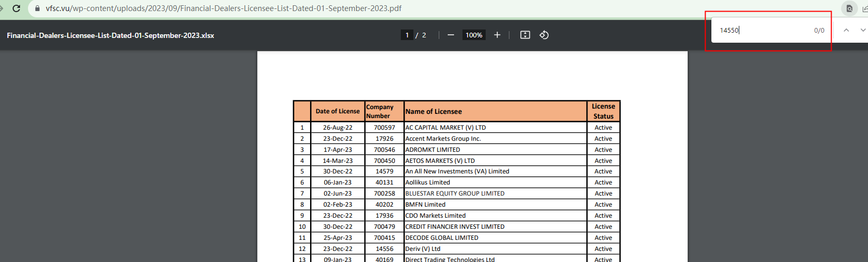The height and width of the screenshot is (262, 868).
Task: Click the date 26-Aug-22
Action: pos(337,128)
